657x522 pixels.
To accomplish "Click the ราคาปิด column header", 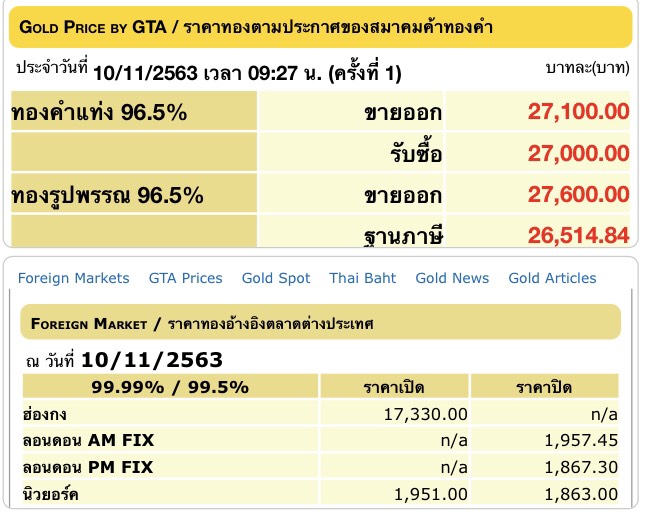I will [544, 387].
